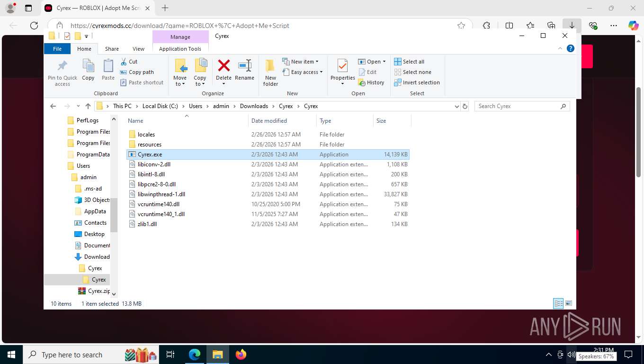Open the recent locations dropdown

coord(78,106)
